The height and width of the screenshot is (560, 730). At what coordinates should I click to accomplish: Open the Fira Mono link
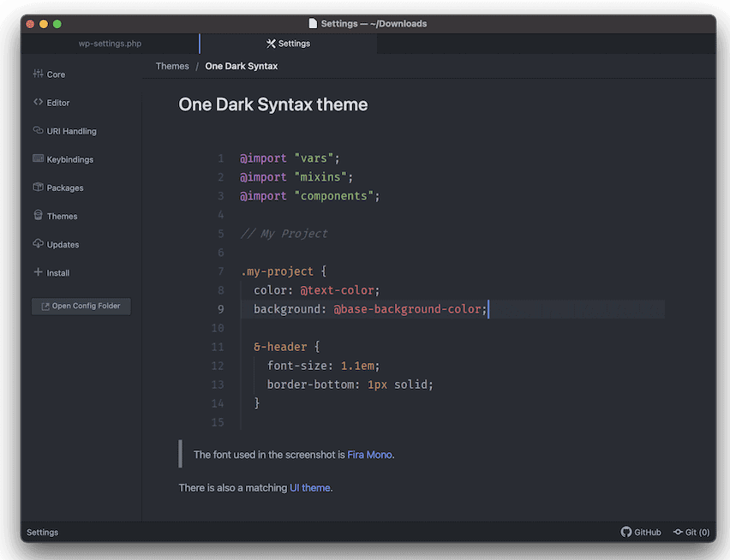coord(369,455)
